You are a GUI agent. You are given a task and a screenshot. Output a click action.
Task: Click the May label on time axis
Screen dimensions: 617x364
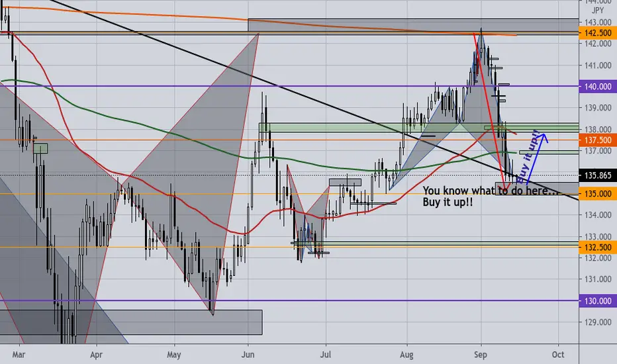pos(174,355)
